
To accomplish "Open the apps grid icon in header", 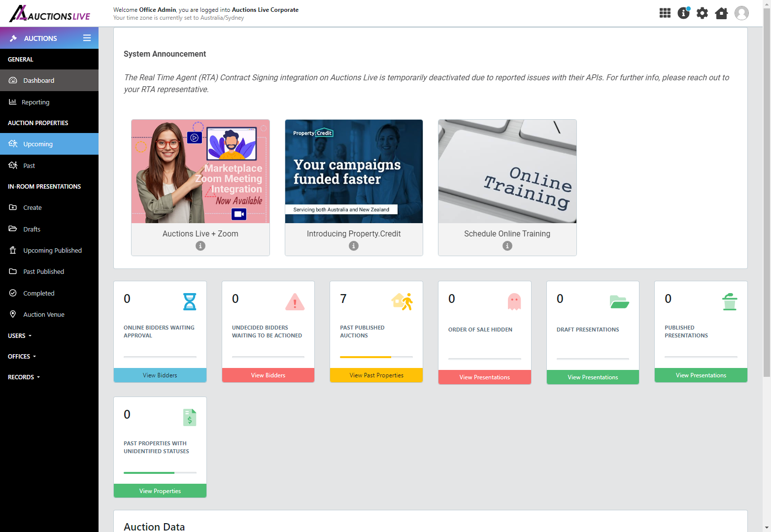I will (x=665, y=13).
